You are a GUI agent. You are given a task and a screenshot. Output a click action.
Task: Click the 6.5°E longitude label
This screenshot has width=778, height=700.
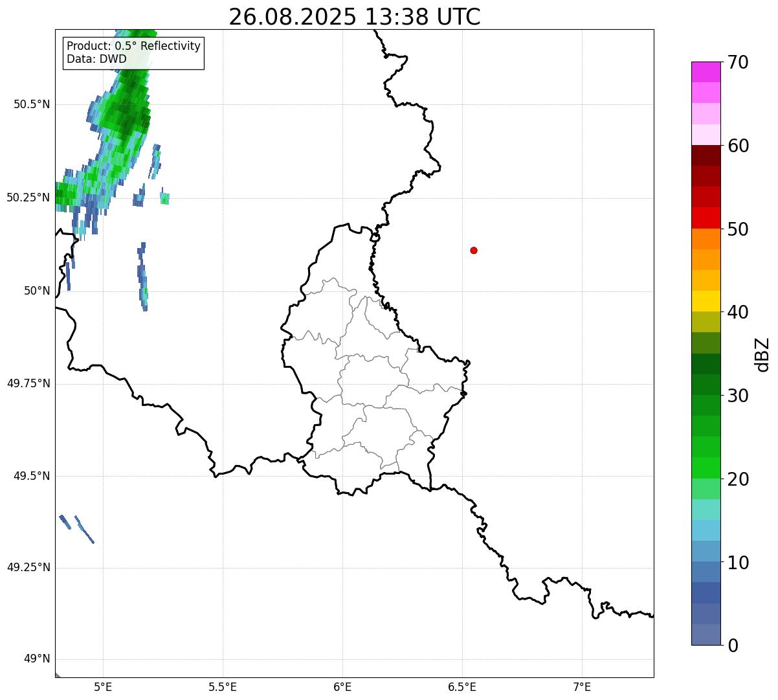coord(462,686)
